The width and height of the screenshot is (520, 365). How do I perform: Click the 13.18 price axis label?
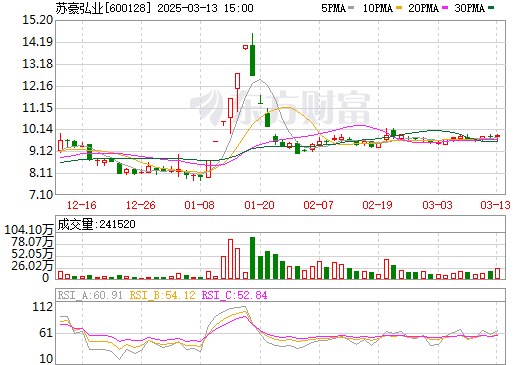point(37,64)
